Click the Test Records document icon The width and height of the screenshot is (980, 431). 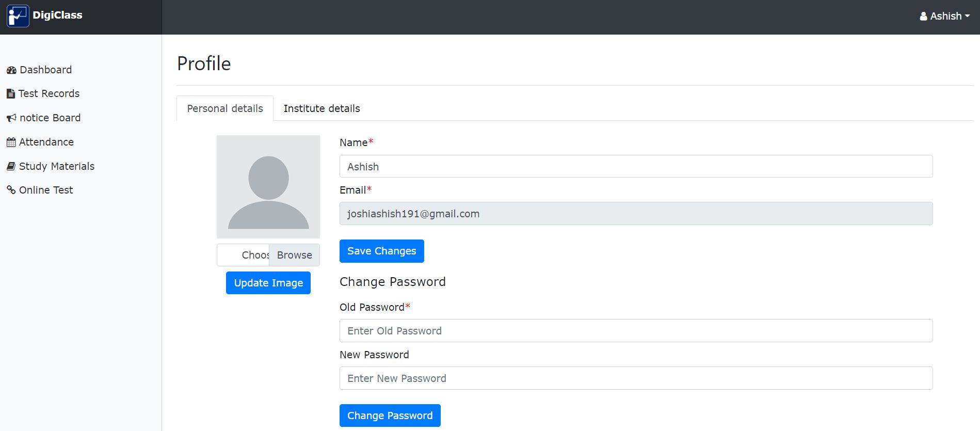(11, 94)
